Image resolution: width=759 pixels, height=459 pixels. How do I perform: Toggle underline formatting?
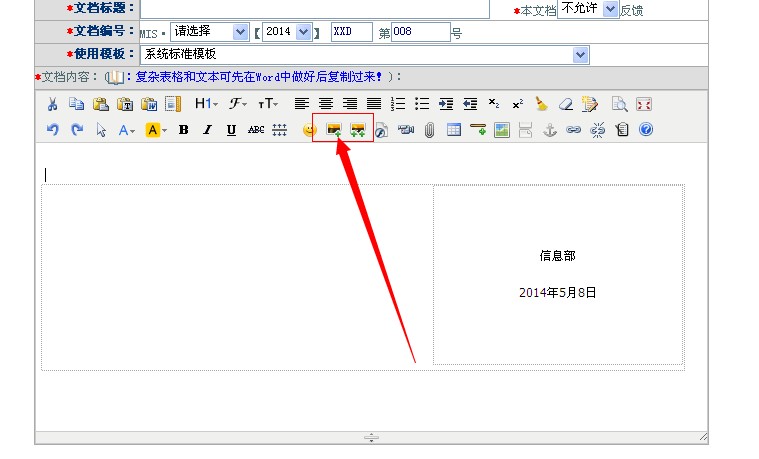tap(231, 129)
